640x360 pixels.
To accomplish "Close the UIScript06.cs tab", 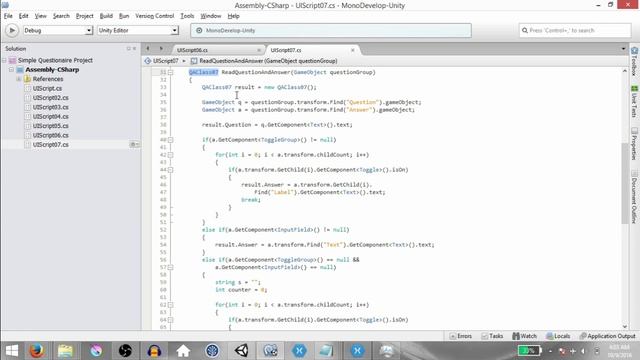I will pos(259,50).
